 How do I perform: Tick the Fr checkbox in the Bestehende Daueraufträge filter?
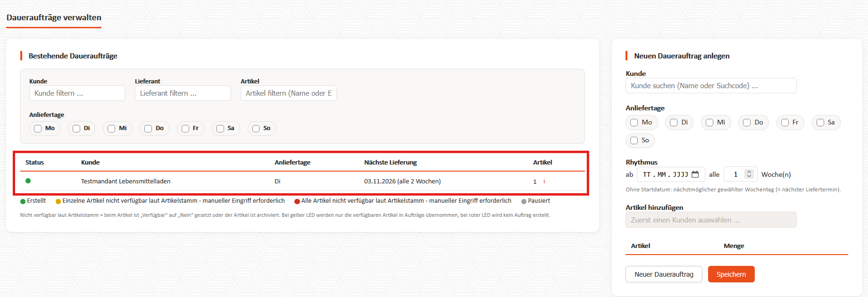coord(185,129)
